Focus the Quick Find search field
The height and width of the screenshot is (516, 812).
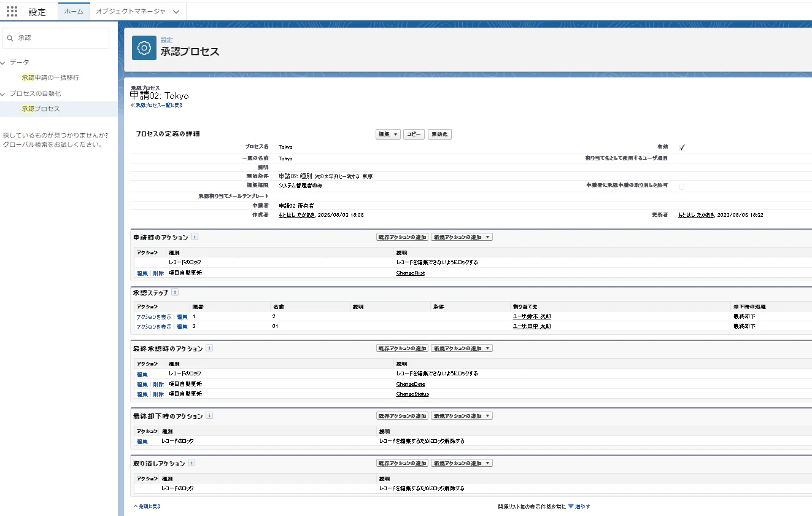56,38
